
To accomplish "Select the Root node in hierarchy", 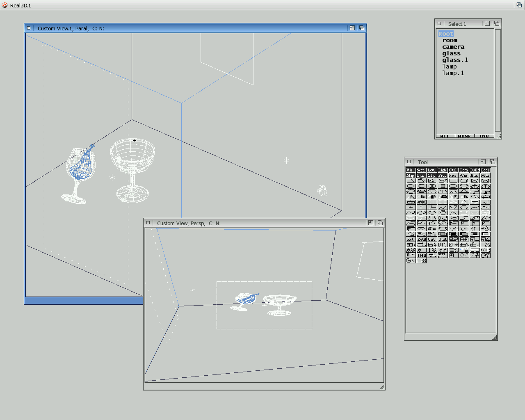I will (x=446, y=34).
